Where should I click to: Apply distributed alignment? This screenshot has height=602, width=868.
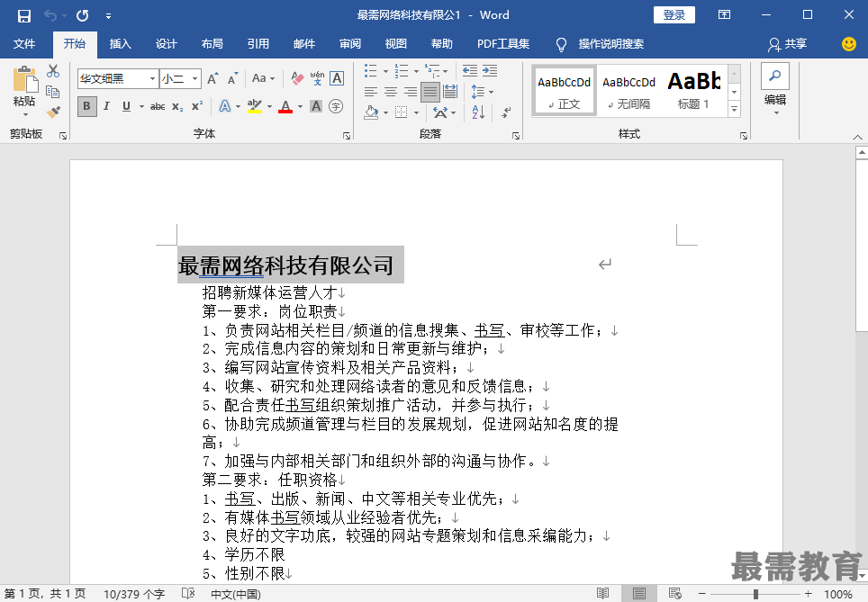click(450, 91)
